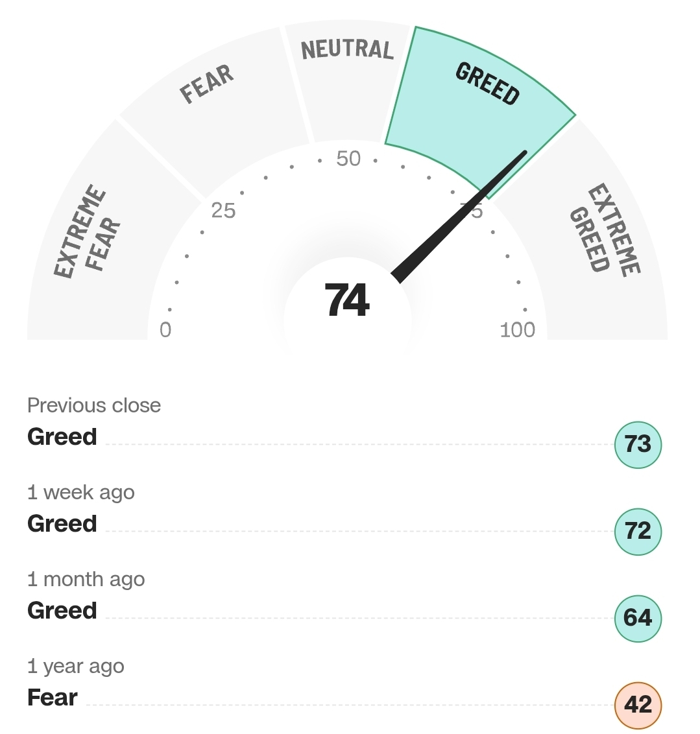The image size is (700, 734).
Task: Click the 64 one month ago badge
Action: point(638,618)
